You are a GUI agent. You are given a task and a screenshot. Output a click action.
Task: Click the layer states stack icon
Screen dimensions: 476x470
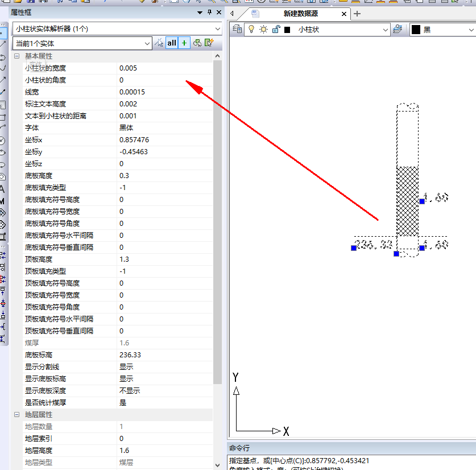click(x=398, y=29)
